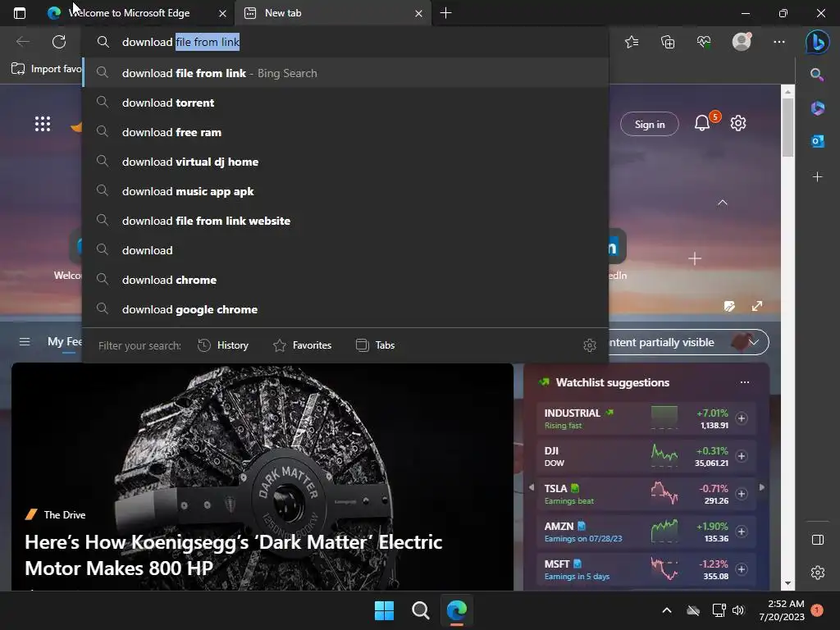Viewport: 840px width, 630px height.
Task: Open Browser essentials heart icon
Action: (704, 42)
